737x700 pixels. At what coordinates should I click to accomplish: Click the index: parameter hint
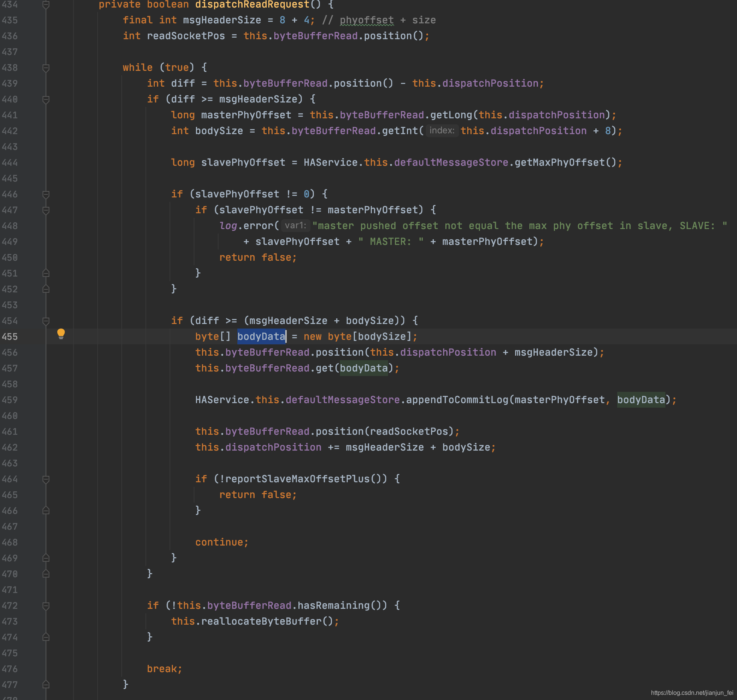click(442, 131)
